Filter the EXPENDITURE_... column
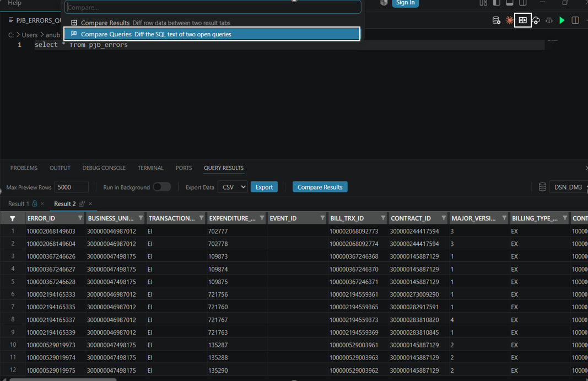Screen dimensions: 588x381 pos(262,218)
